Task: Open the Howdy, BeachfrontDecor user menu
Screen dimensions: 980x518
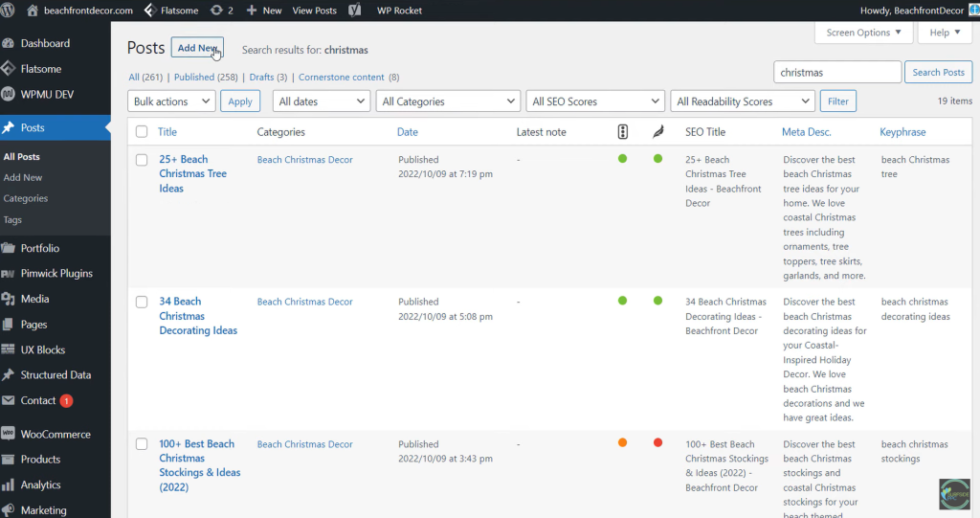Action: tap(919, 10)
